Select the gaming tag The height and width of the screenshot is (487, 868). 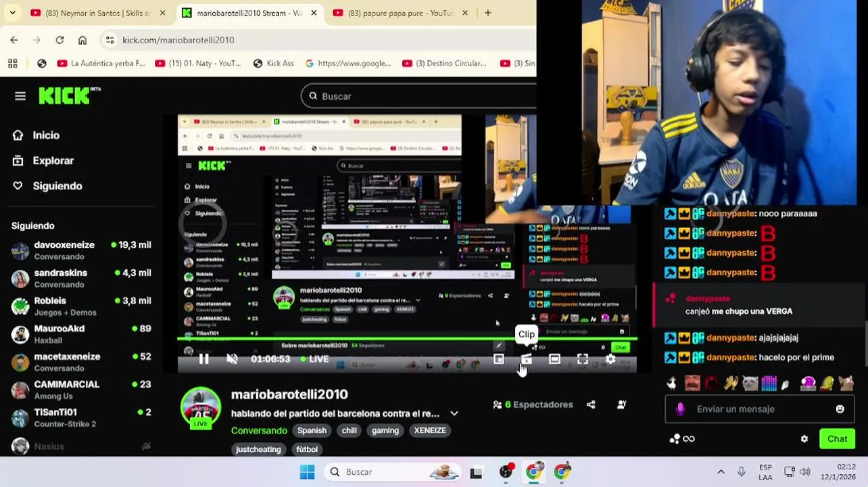click(385, 430)
